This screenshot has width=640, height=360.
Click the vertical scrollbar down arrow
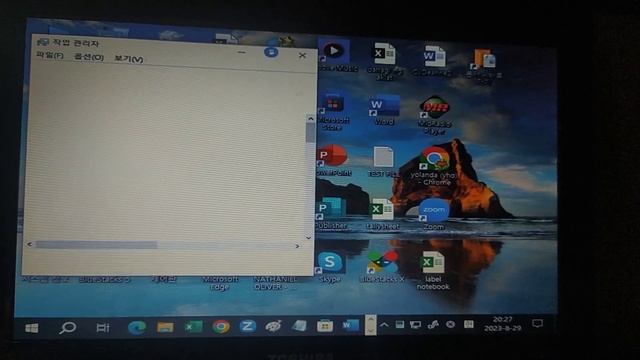click(x=309, y=238)
